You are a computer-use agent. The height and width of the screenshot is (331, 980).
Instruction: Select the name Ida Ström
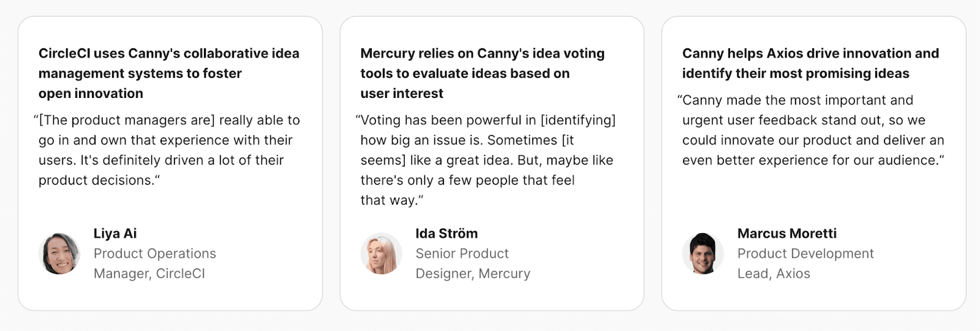pos(447,233)
